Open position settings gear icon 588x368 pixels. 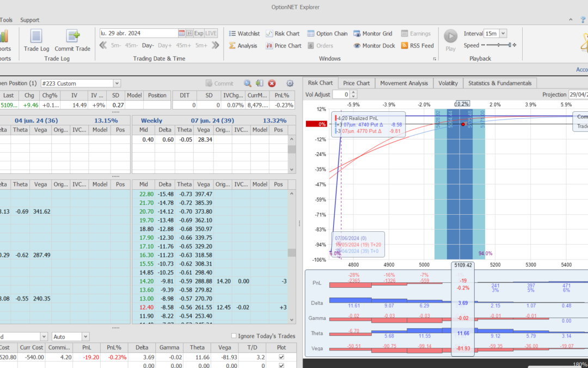[290, 83]
